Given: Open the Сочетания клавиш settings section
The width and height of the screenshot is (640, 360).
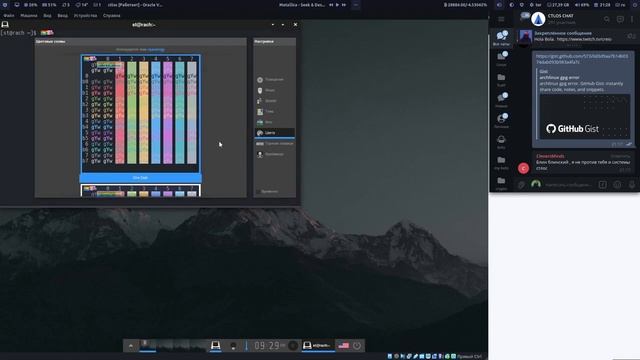Looking at the screenshot, I should click(274, 144).
